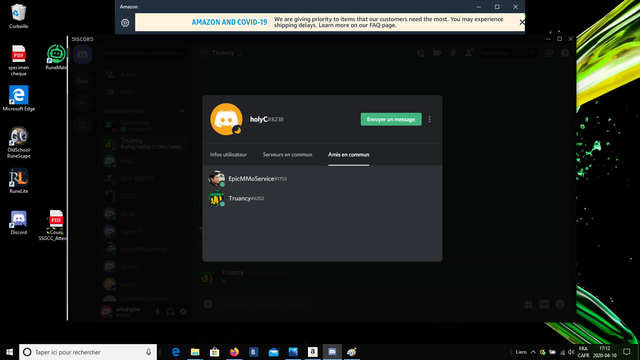Open Spamerino direct message
The image size is (640, 360).
point(144,125)
